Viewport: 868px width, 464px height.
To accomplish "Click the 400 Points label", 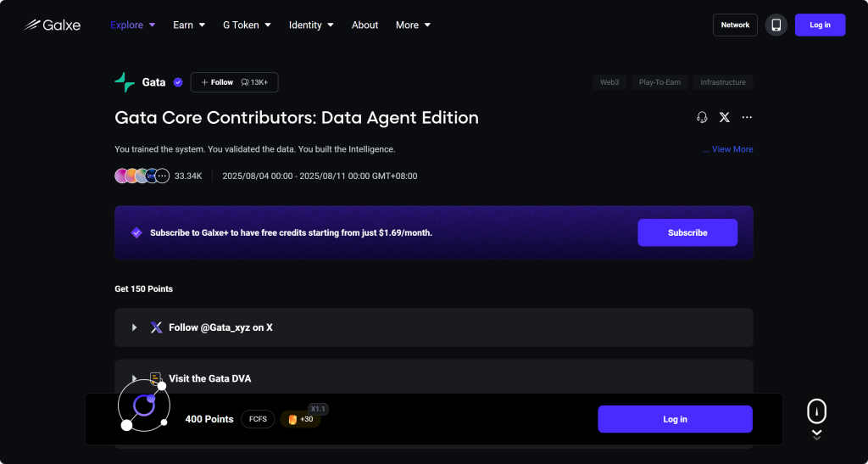I will (209, 419).
